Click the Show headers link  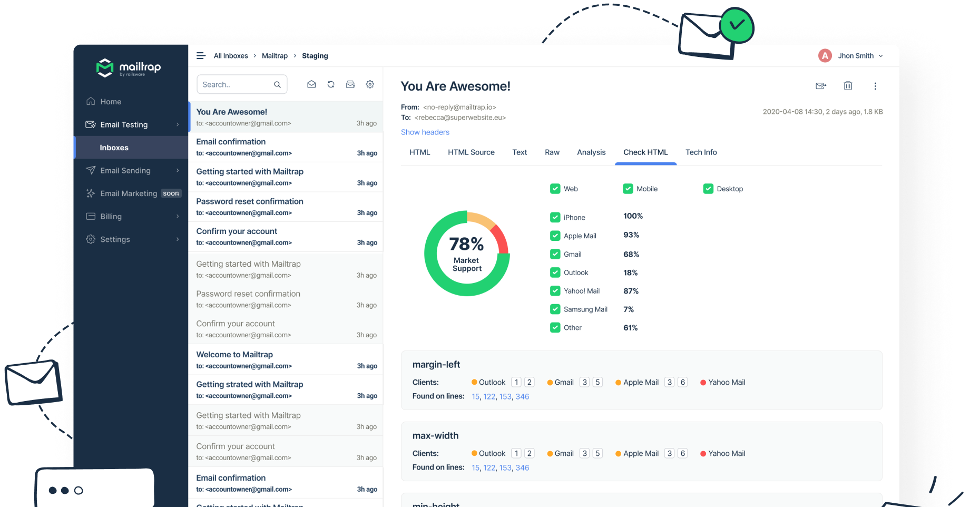tap(425, 132)
